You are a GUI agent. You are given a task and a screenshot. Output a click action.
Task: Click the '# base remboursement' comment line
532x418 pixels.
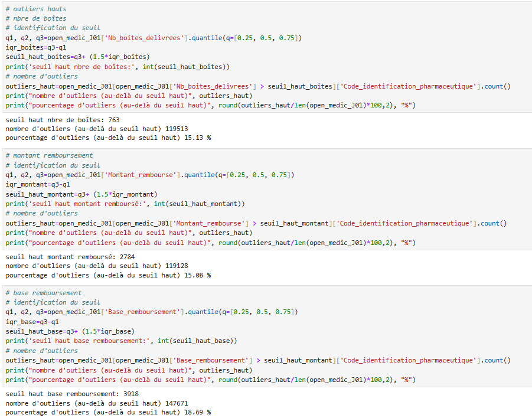pyautogui.click(x=44, y=293)
